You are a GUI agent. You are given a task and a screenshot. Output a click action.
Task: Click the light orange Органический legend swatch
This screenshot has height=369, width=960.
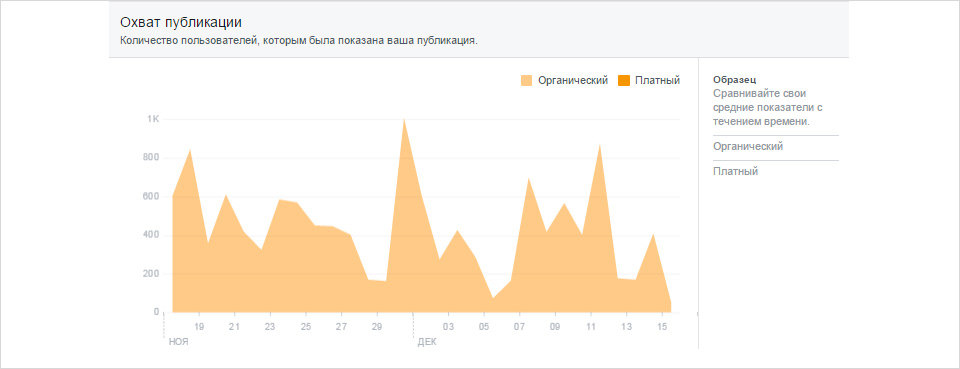527,80
